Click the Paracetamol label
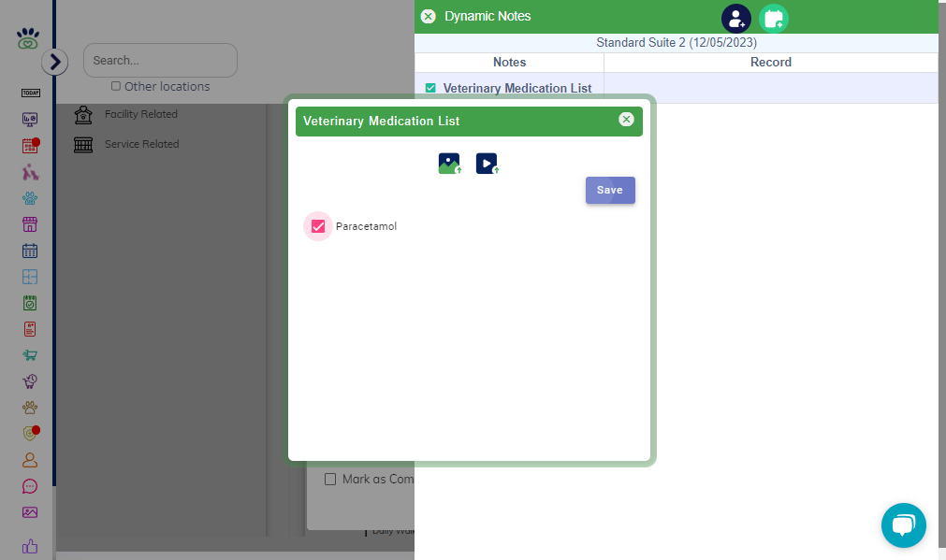This screenshot has height=560, width=946. (x=366, y=226)
